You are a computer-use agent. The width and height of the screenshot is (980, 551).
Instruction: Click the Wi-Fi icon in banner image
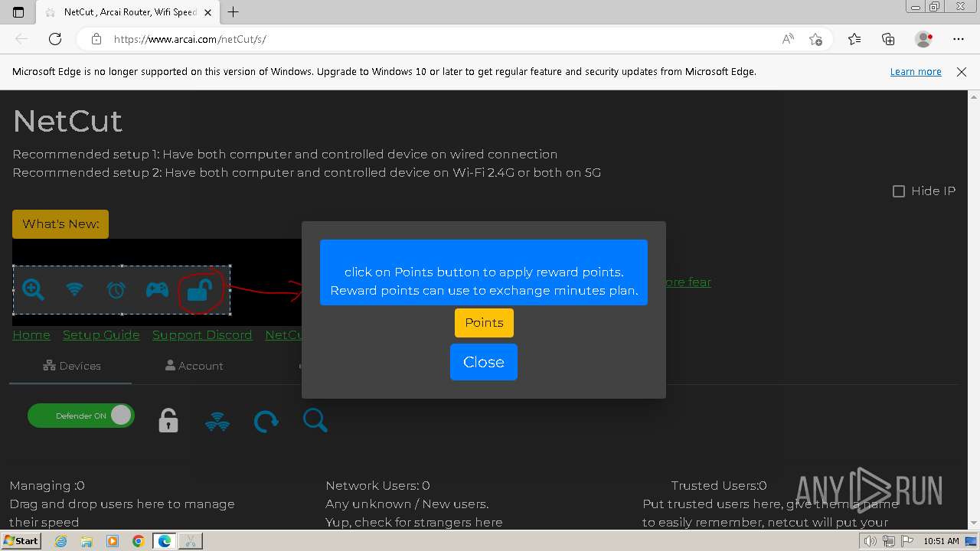click(x=74, y=289)
